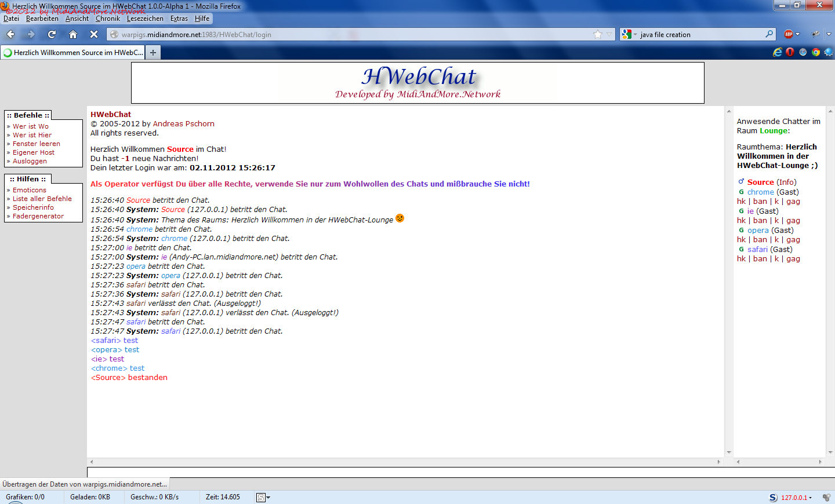Open page in Internet Explorer icon
The image size is (835, 504).
pos(778,52)
